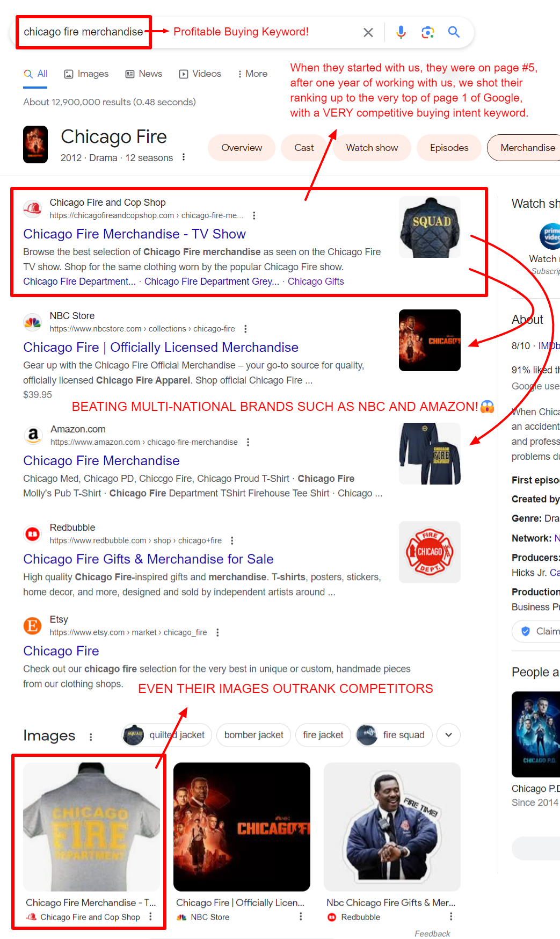Select the fire squad image filter chip
Image resolution: width=560 pixels, height=939 pixels.
click(x=394, y=735)
